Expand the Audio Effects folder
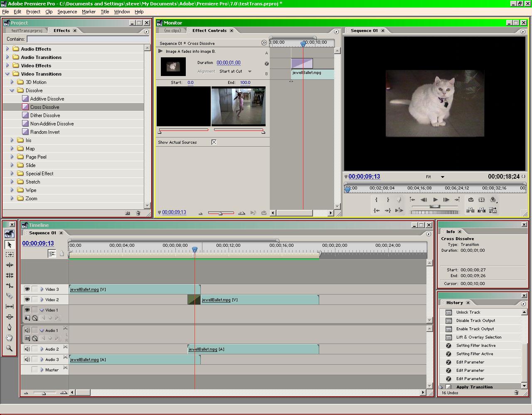 [7, 49]
